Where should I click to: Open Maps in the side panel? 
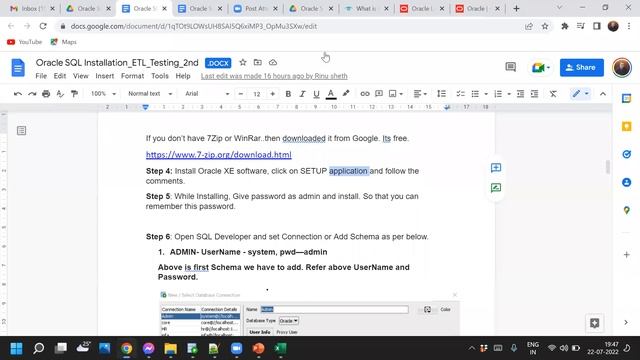pos(627,210)
